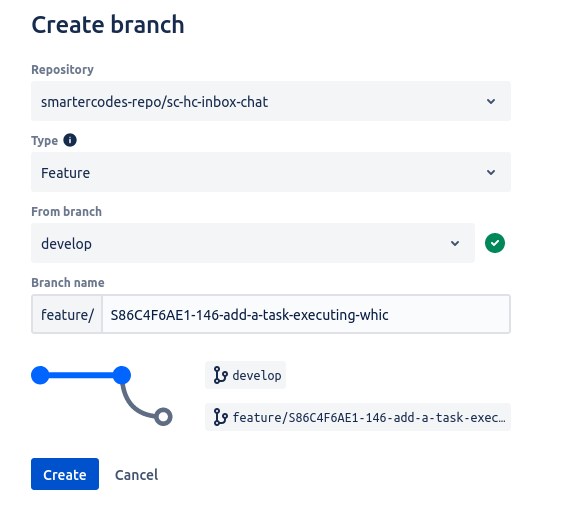Expand the Repository dropdown chevron

491,101
